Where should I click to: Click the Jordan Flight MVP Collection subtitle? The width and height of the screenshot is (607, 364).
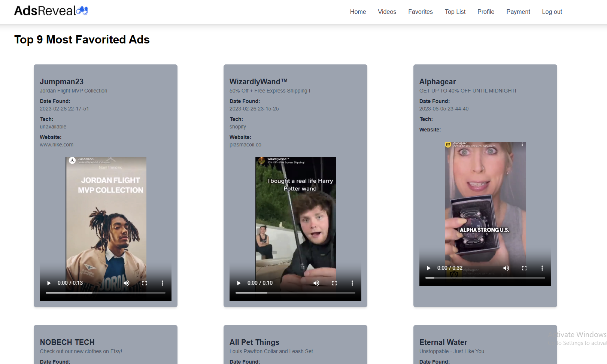pos(73,91)
